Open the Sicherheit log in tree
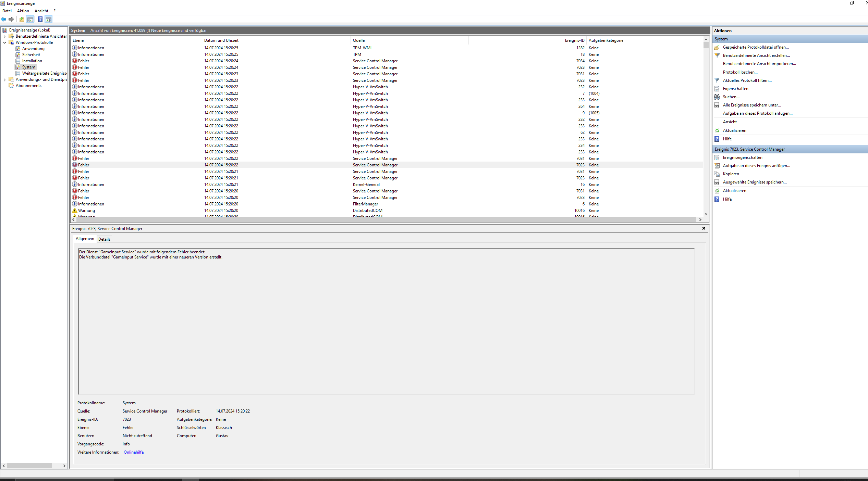 [31, 55]
